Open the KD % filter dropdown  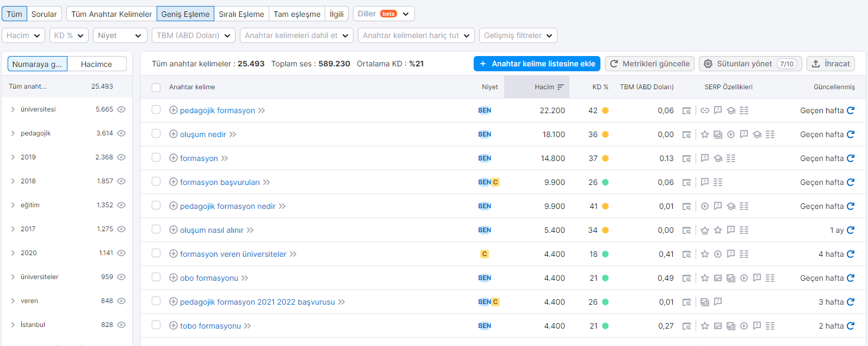[x=69, y=35]
